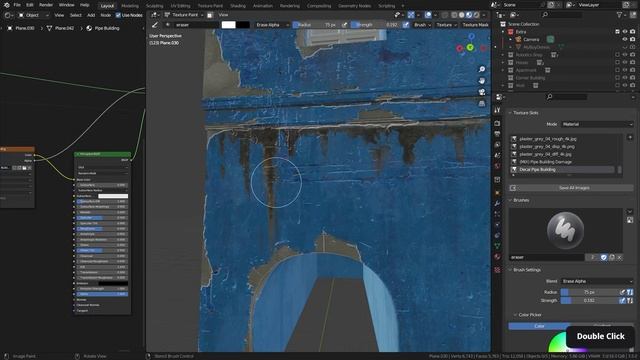Click the viewport zoom magnifier icon
The height and width of the screenshot is (360, 640).
[482, 69]
